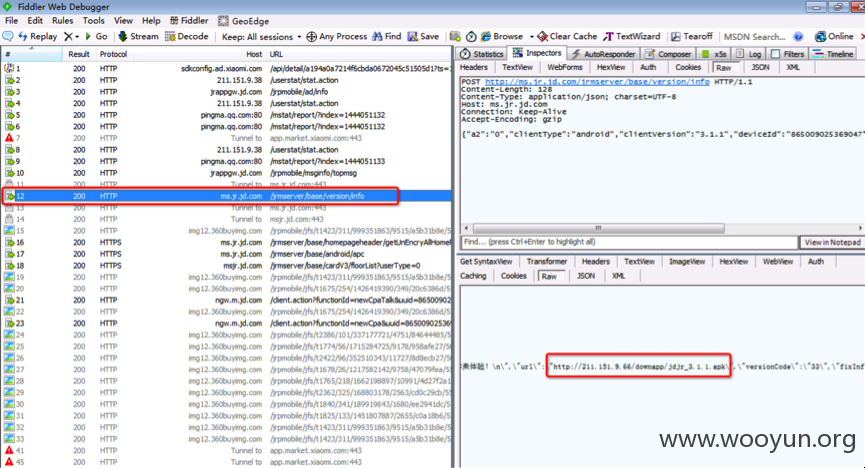Select session 16 getUnEncryAllHome row
The image size is (865, 468).
click(226, 242)
